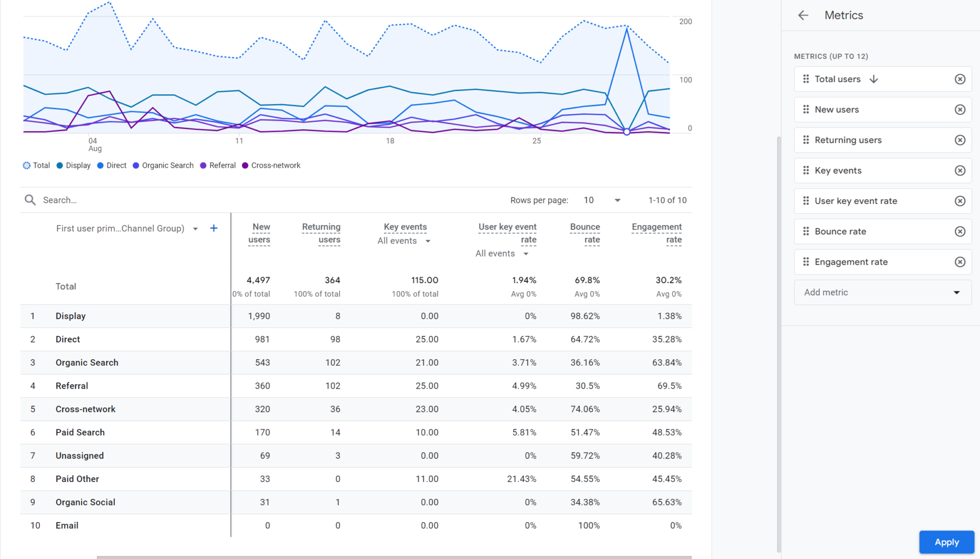Click the back arrow in the Metrics panel
The image size is (980, 559).
(803, 15)
